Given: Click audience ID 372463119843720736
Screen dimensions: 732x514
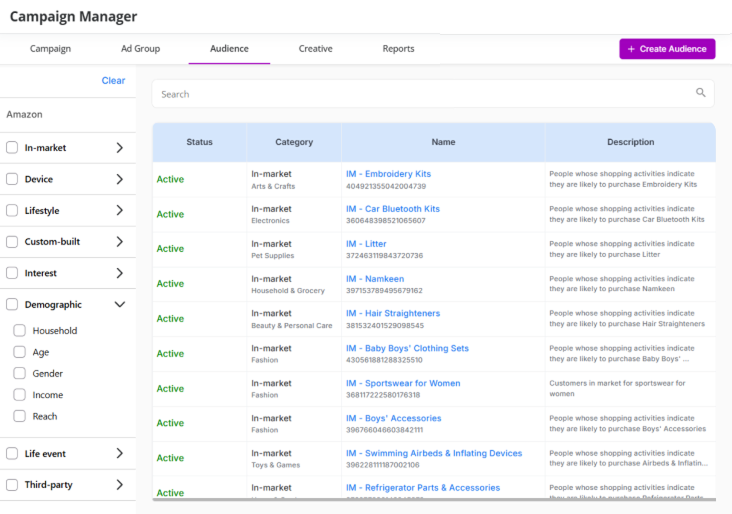Looking at the screenshot, I should point(384,255).
